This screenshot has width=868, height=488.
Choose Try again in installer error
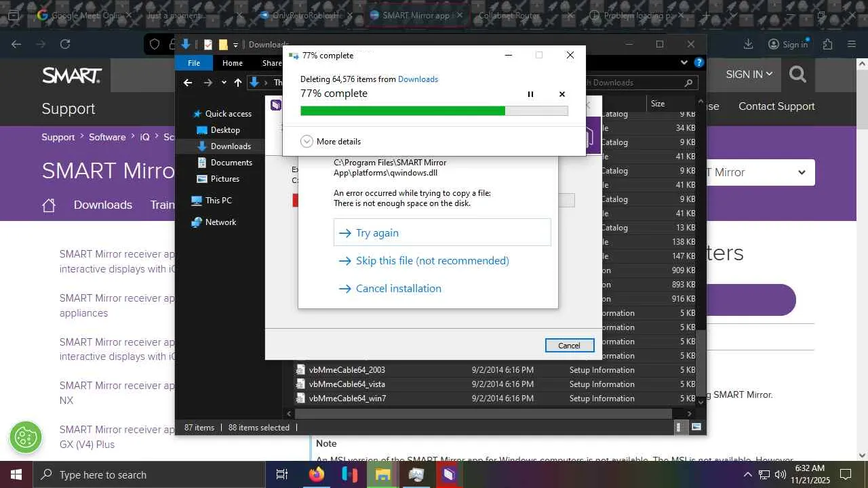[442, 232]
